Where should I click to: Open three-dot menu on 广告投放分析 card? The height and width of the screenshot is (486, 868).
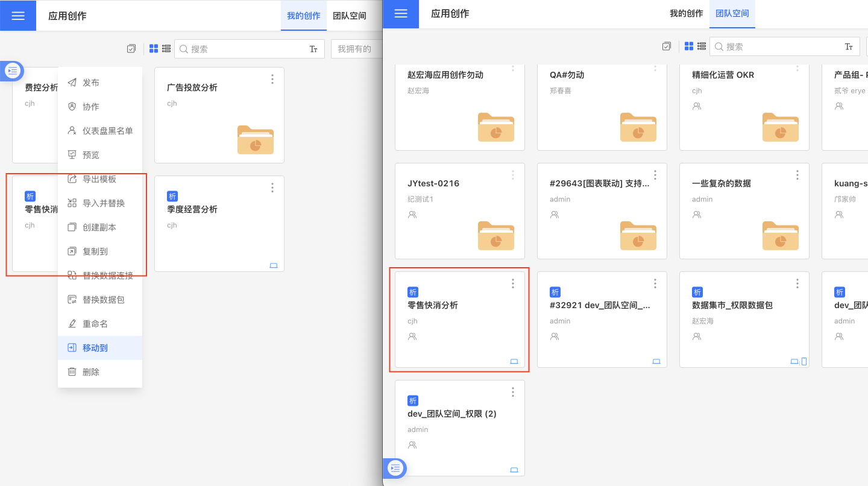272,79
